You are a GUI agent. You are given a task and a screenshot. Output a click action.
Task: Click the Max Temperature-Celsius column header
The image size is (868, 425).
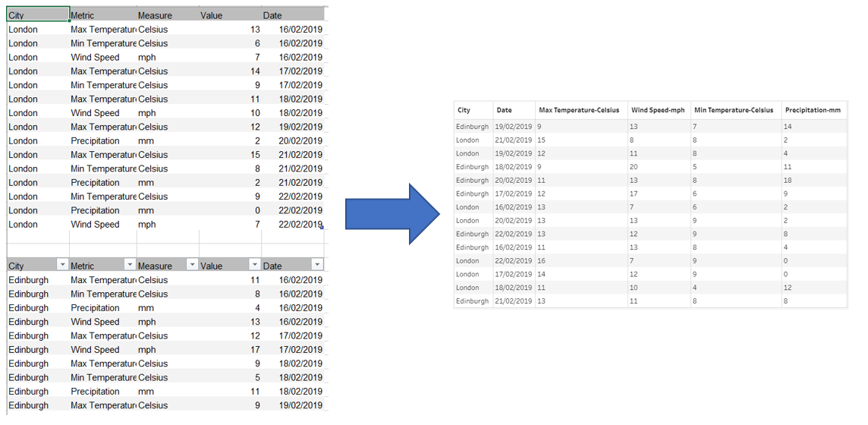[581, 110]
